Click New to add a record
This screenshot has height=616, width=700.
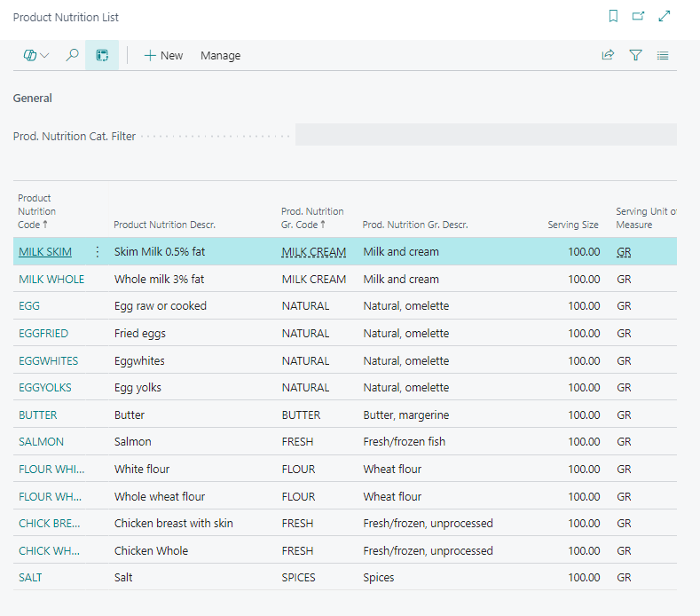tap(163, 55)
